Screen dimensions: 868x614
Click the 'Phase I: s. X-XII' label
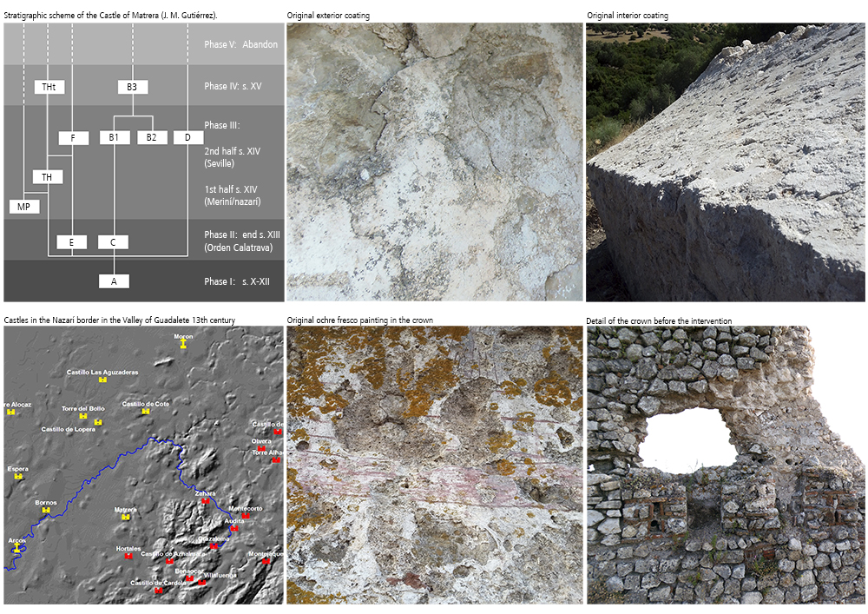[237, 281]
